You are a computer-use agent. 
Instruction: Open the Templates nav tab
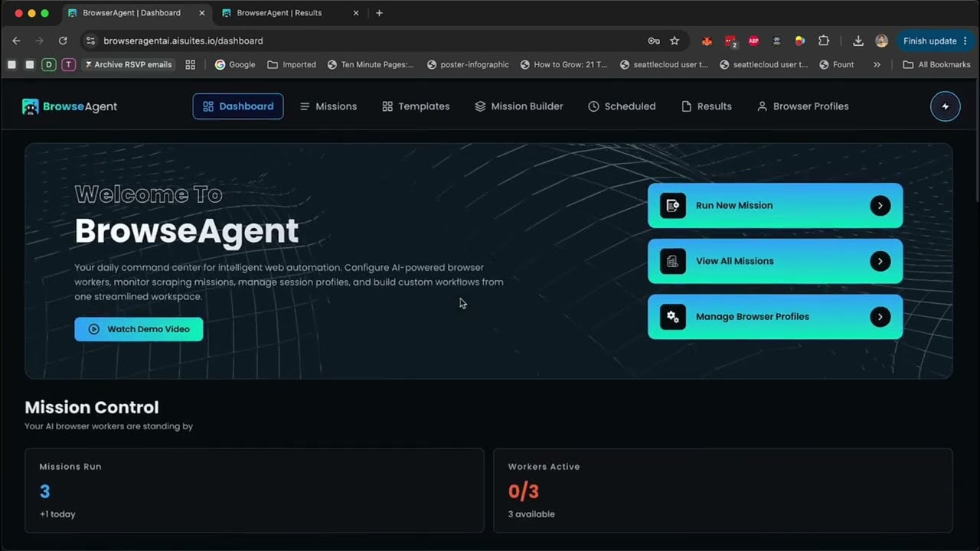tap(416, 106)
